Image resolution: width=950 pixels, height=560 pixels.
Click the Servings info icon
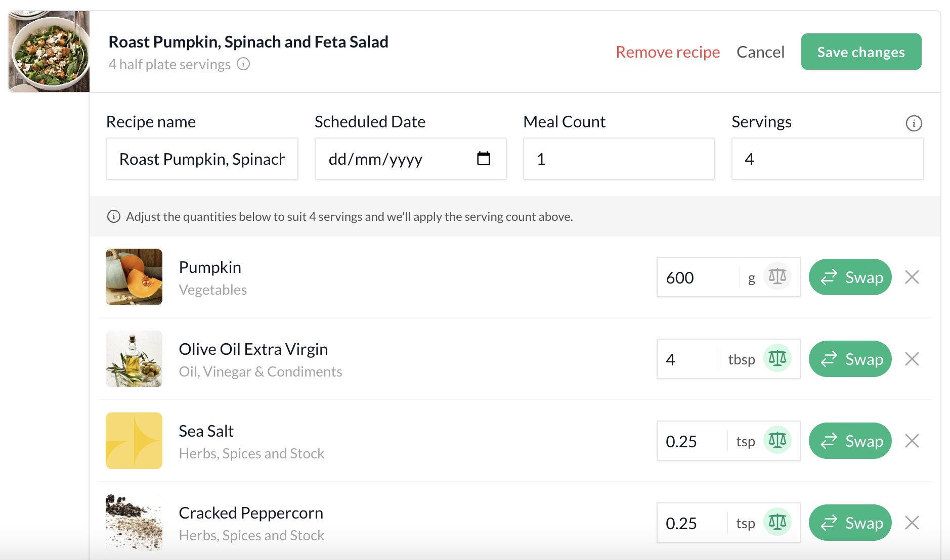point(914,123)
